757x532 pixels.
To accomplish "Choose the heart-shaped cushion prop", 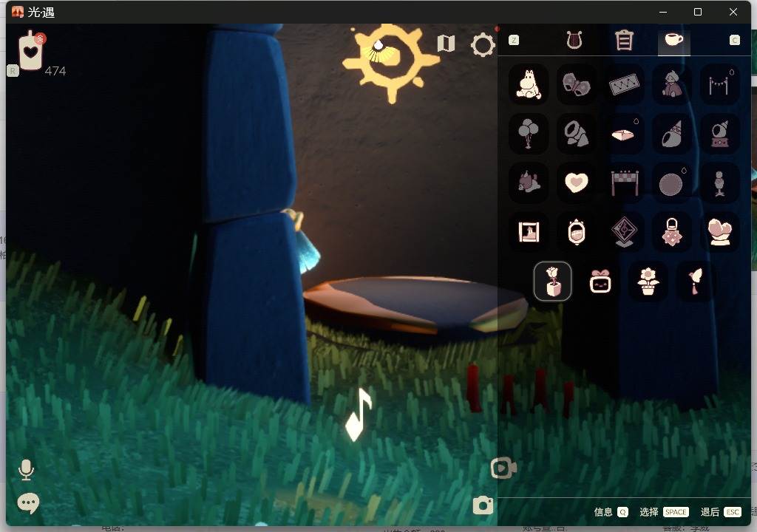I will pos(577,183).
